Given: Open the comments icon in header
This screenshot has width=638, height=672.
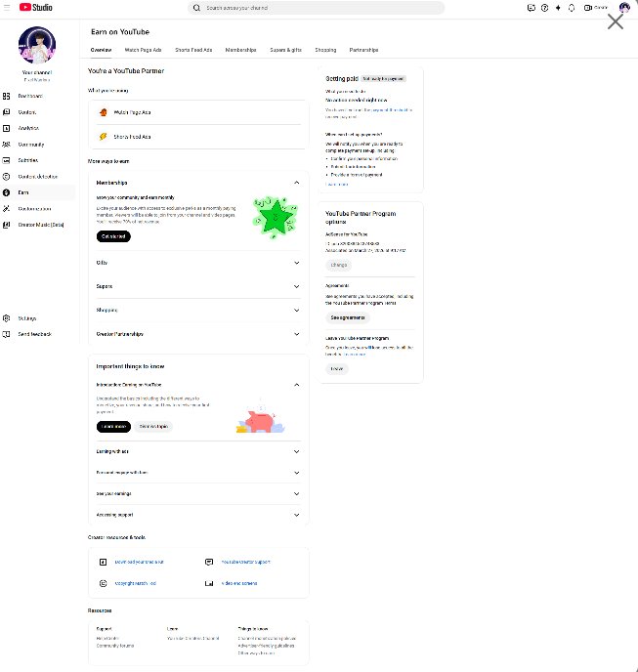Looking at the screenshot, I should [x=532, y=8].
